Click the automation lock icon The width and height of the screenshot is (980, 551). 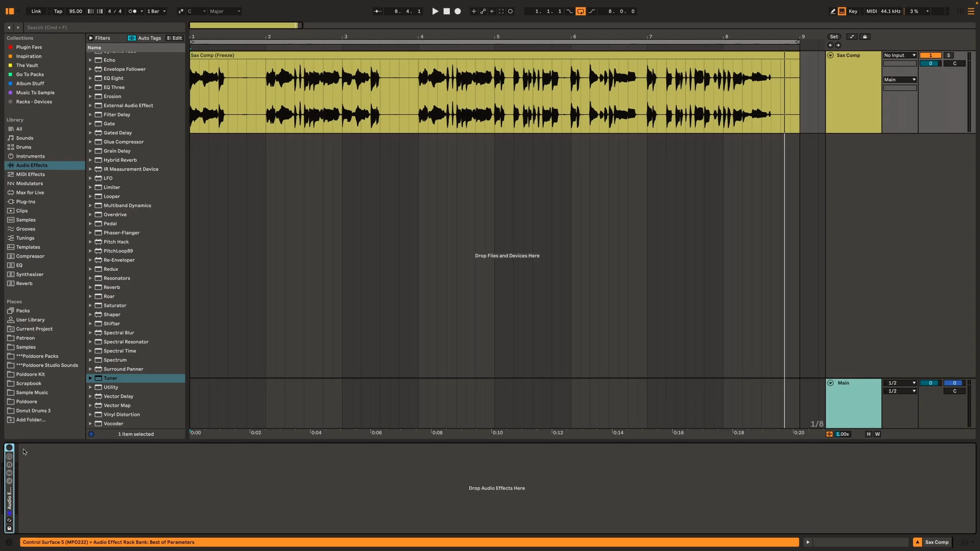coord(865,37)
